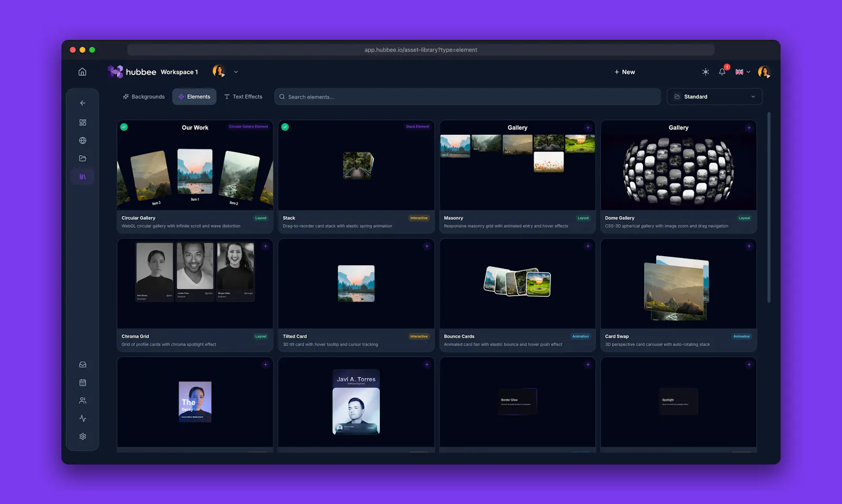The image size is (842, 504).
Task: Add the Card Swap element with plus
Action: coord(749,246)
